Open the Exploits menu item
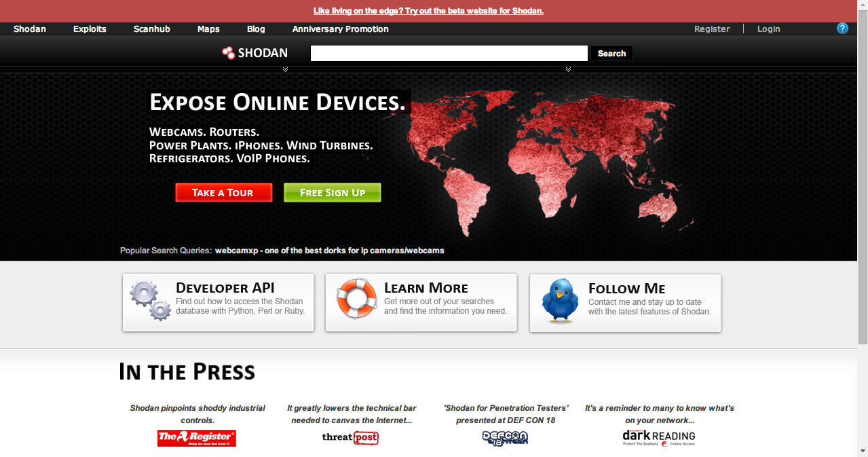The image size is (868, 457). pyautogui.click(x=90, y=29)
